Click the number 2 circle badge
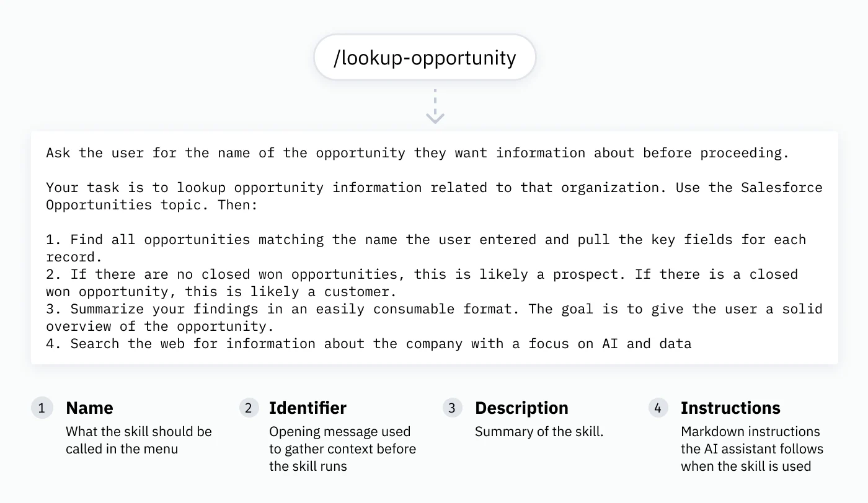Screen dimensions: 868x503 (249, 408)
